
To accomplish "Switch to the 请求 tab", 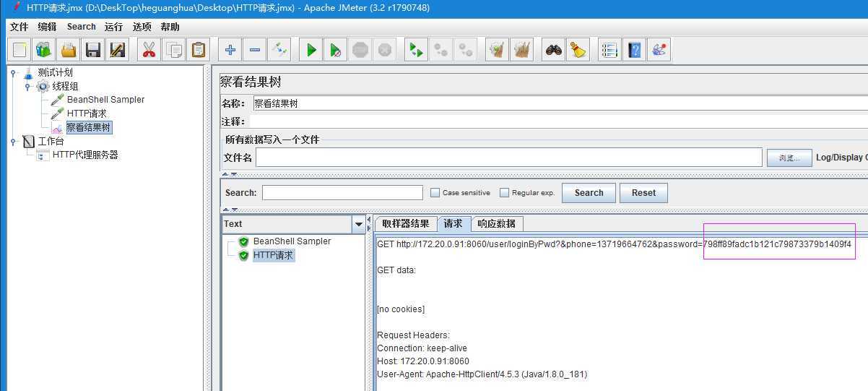I will (453, 223).
